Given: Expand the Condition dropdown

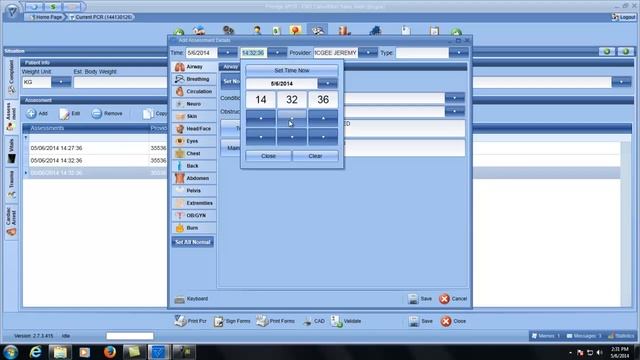Looking at the screenshot, I should (455, 98).
